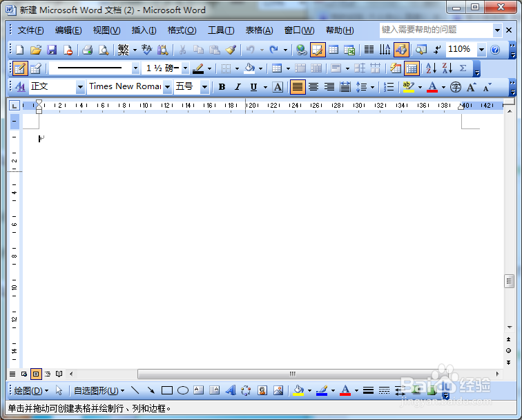522x420 pixels.
Task: Expand the 自选图形 AutoShapes menu
Action: coord(99,390)
